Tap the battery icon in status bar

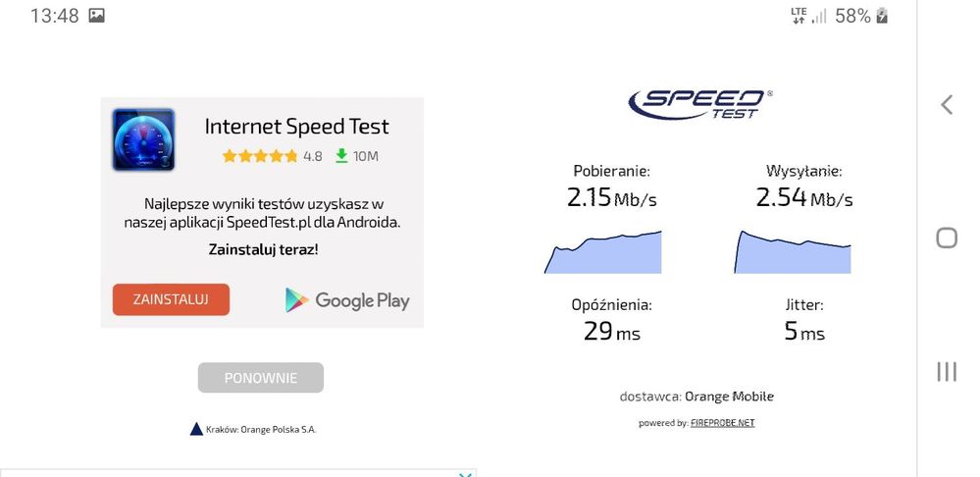(882, 16)
